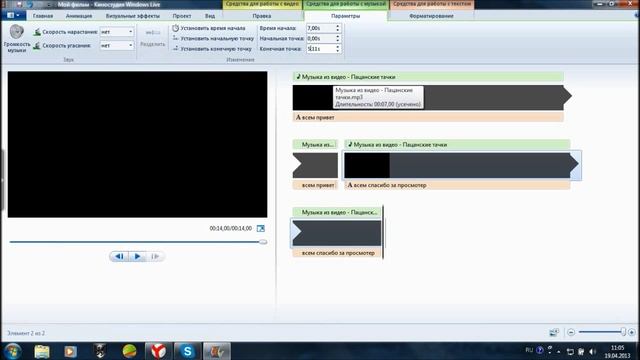
Task: Toggle full-screen preview icon beside timecode
Action: [x=261, y=228]
